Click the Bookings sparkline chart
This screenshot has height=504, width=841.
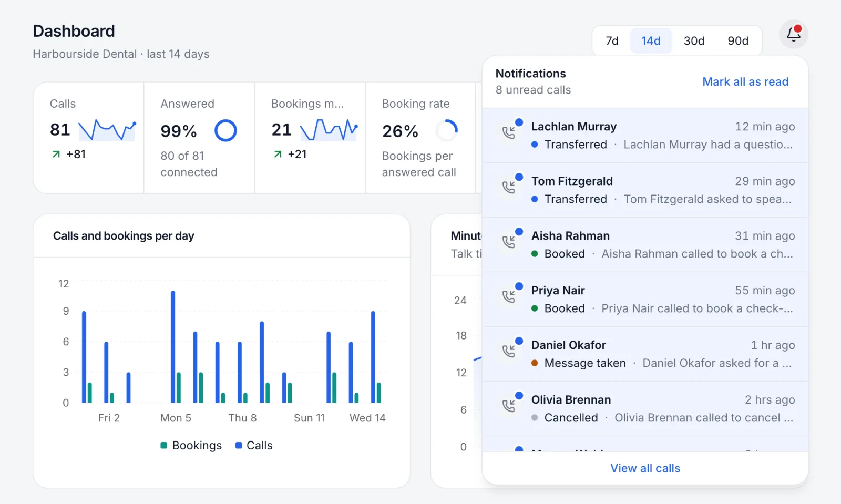coord(329,130)
